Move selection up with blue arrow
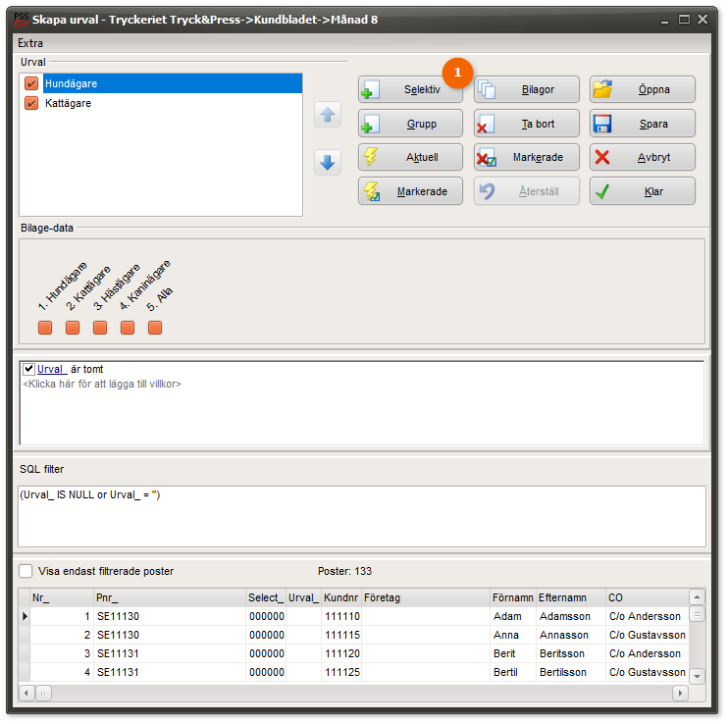 point(328,115)
